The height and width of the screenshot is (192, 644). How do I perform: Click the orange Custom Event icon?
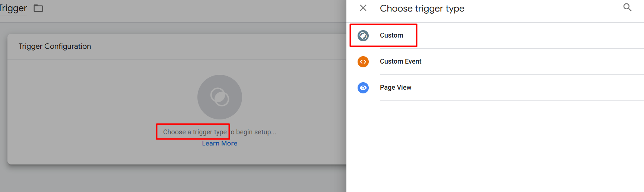point(363,61)
